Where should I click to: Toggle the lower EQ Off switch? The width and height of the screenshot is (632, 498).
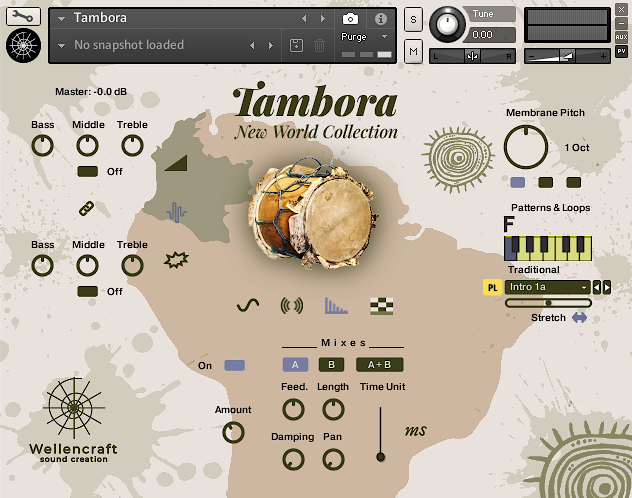(x=87, y=291)
